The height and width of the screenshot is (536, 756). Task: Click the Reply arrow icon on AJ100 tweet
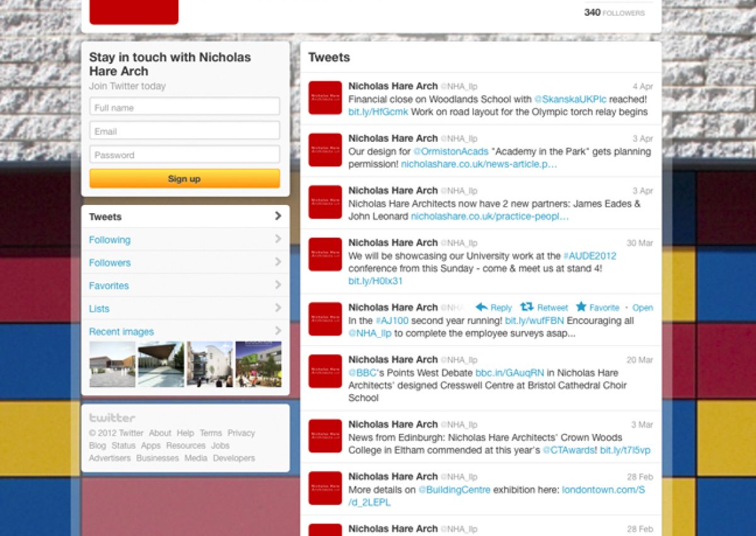pos(481,307)
